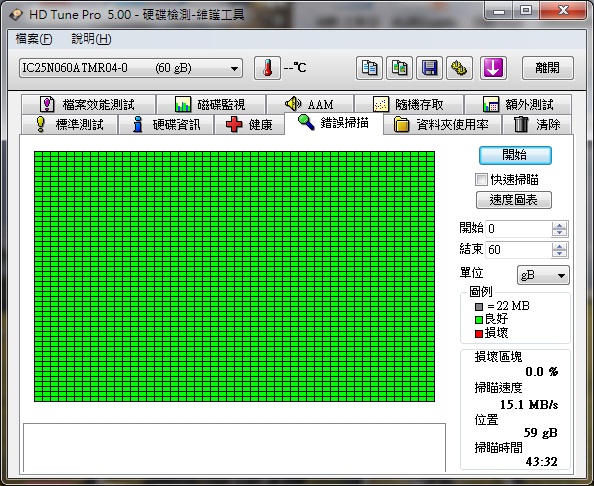Click inside the 結束 value field

518,250
